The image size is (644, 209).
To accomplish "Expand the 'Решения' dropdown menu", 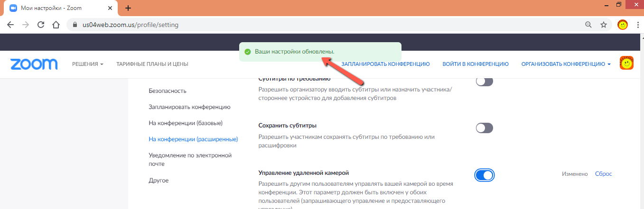I will [x=88, y=64].
